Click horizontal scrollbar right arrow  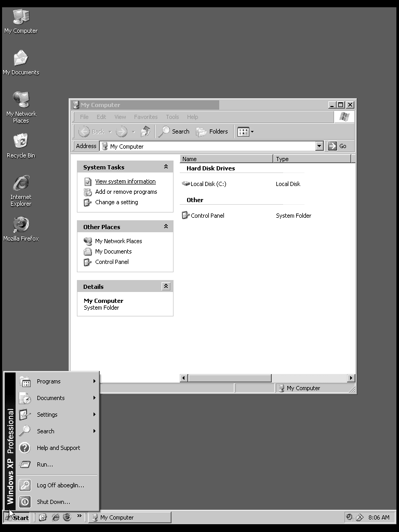pos(351,378)
